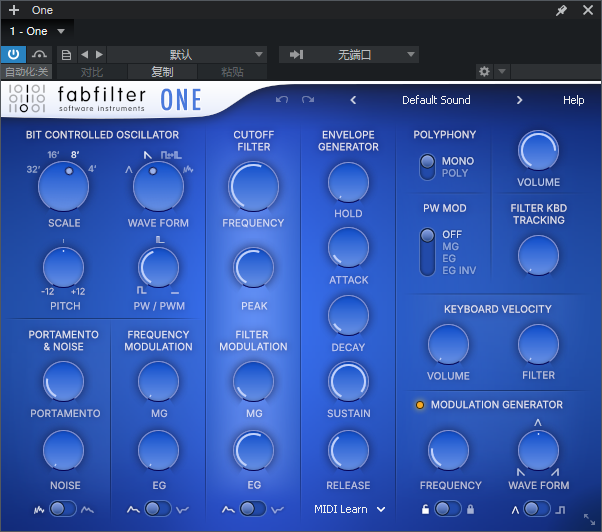Click the pink noise icon under Noise

(x=88, y=510)
